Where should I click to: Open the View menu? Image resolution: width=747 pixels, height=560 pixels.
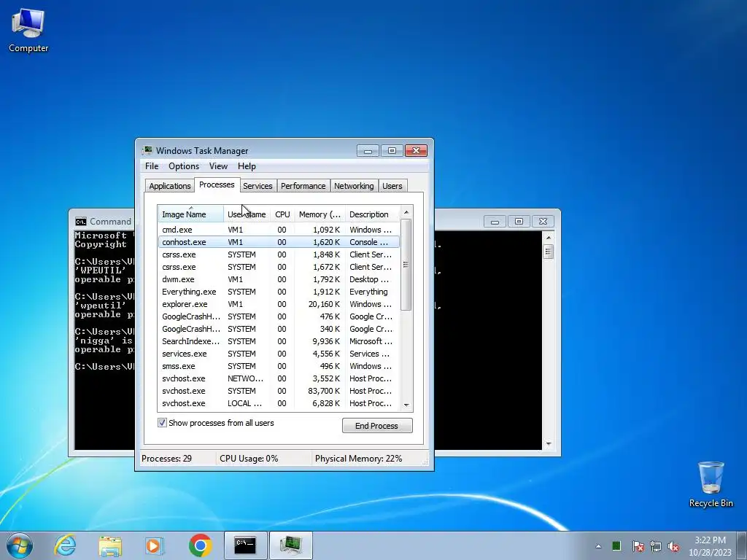tap(218, 166)
